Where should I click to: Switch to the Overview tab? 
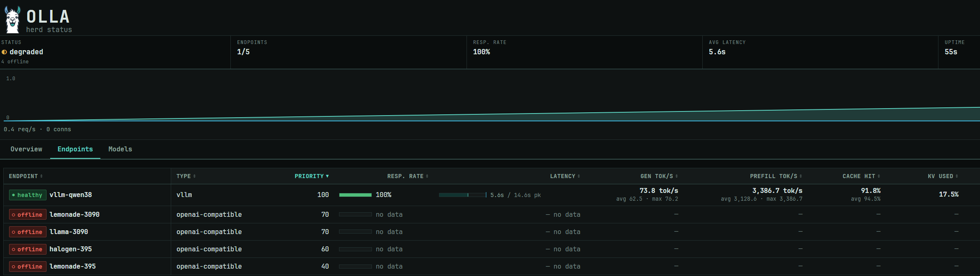coord(26,149)
